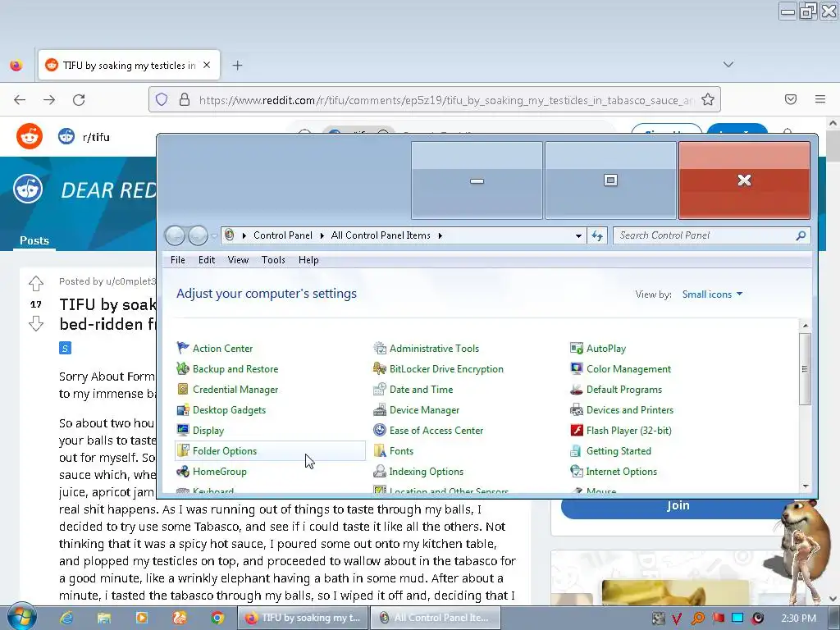Image resolution: width=840 pixels, height=630 pixels.
Task: Bookmark the page with the star icon
Action: click(708, 99)
